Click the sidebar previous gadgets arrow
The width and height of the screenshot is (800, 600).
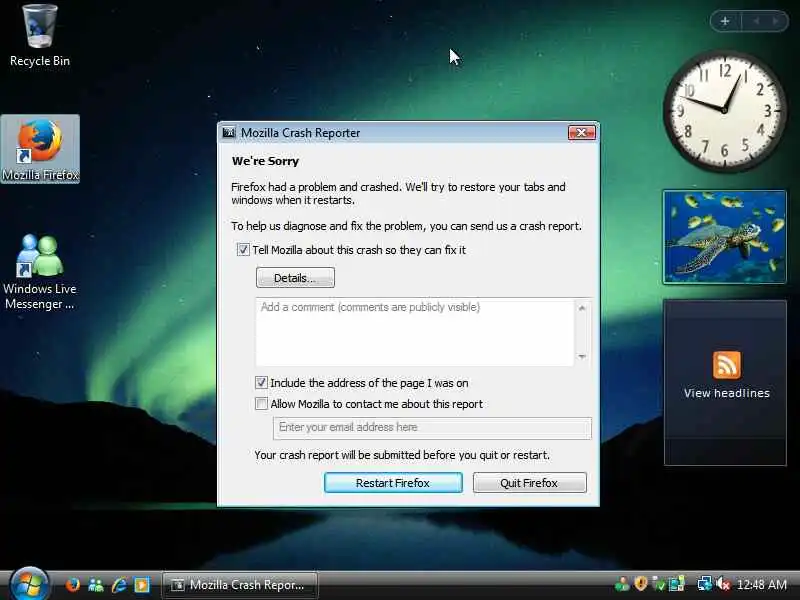tap(756, 21)
